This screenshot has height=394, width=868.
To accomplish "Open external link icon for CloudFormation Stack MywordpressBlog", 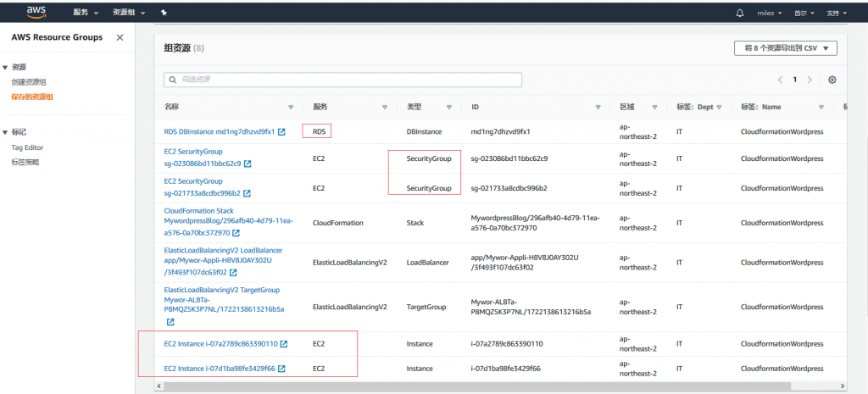I will 236,233.
